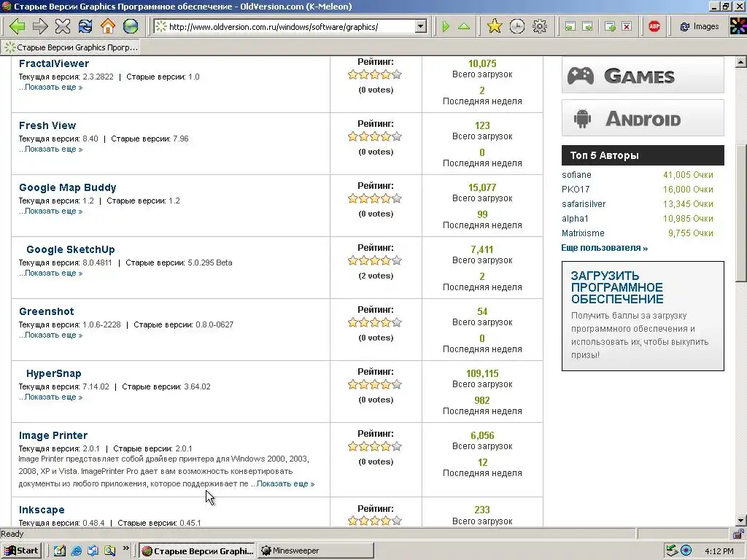Expand Quick Launch overflow chevron
747x560 pixels.
125,548
